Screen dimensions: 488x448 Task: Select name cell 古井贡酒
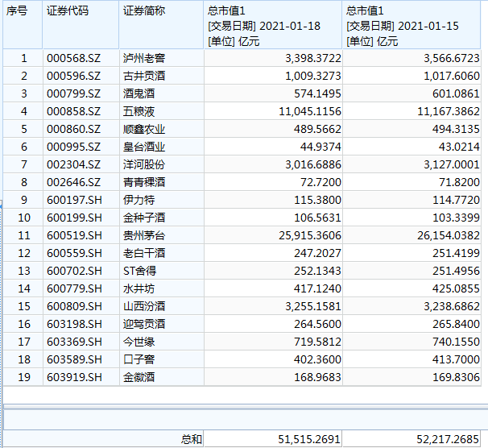pyautogui.click(x=162, y=76)
